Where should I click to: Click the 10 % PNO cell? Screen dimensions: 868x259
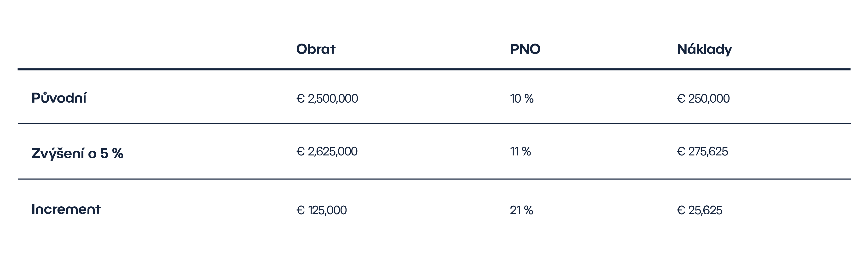point(522,99)
